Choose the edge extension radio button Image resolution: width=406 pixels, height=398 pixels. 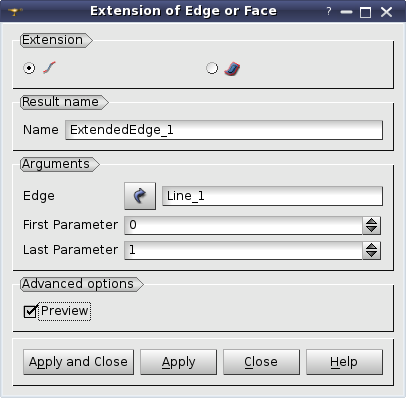pyautogui.click(x=29, y=68)
